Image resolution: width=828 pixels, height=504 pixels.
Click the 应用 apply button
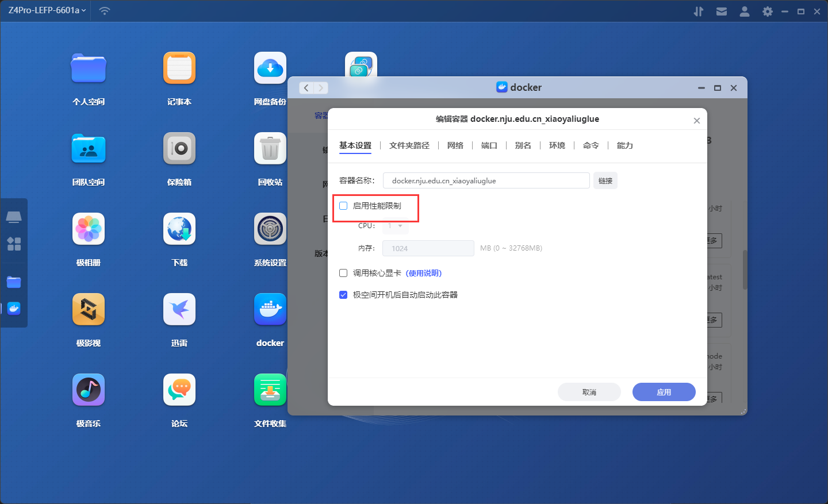pos(664,392)
